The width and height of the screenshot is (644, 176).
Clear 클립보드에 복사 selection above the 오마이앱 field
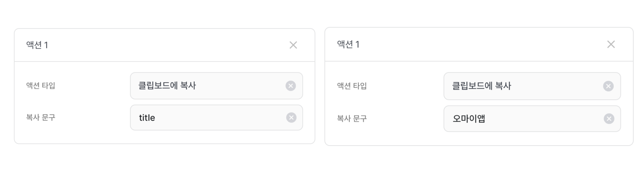tap(608, 86)
